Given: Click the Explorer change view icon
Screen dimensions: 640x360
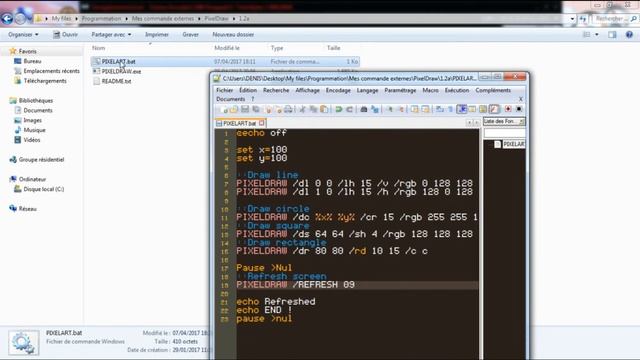Looking at the screenshot, I should tap(587, 35).
